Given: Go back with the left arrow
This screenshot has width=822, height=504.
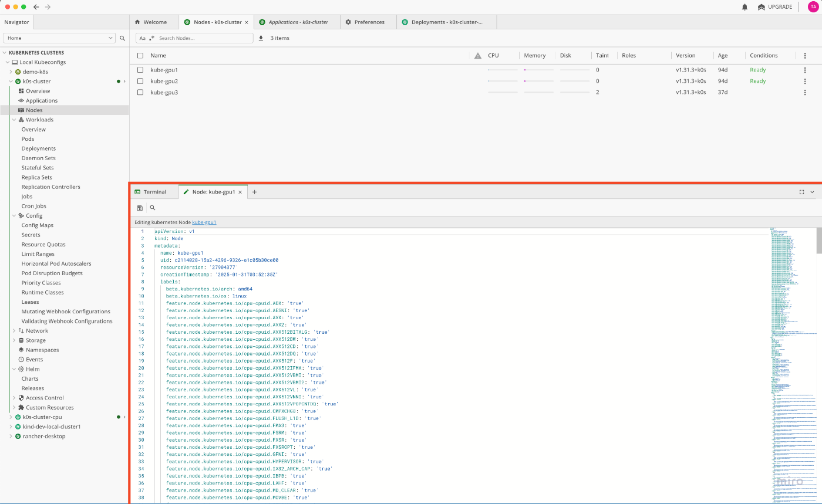Looking at the screenshot, I should coord(36,7).
